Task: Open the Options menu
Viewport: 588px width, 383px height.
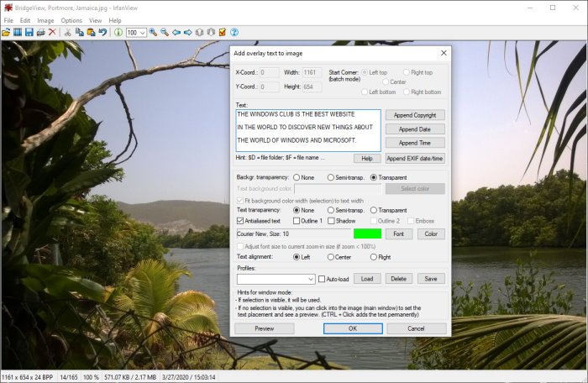Action: click(71, 20)
